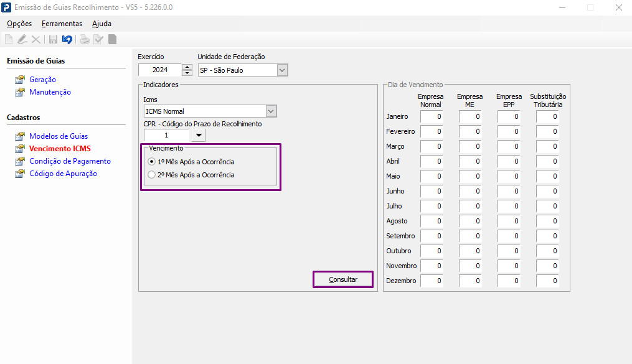Screen dimensions: 632x364
Task: Decrease the Exercício year with down arrow
Action: point(187,73)
